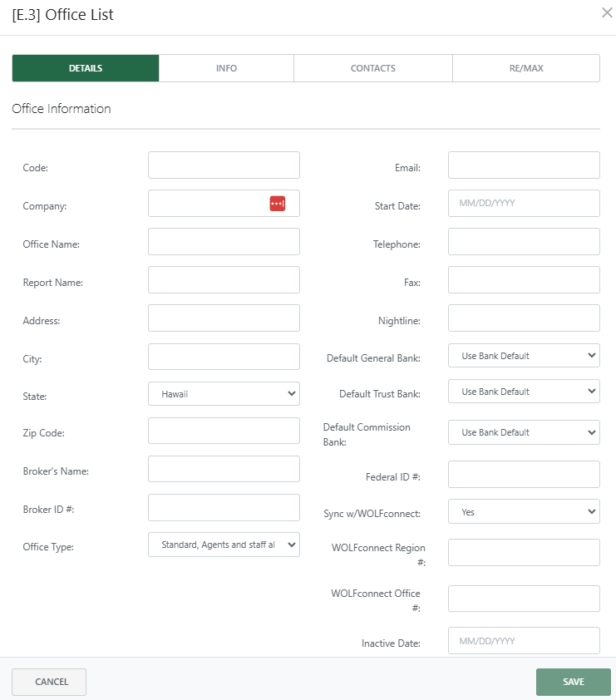616x700 pixels.
Task: Open the RE/MAX tab
Action: tap(525, 67)
